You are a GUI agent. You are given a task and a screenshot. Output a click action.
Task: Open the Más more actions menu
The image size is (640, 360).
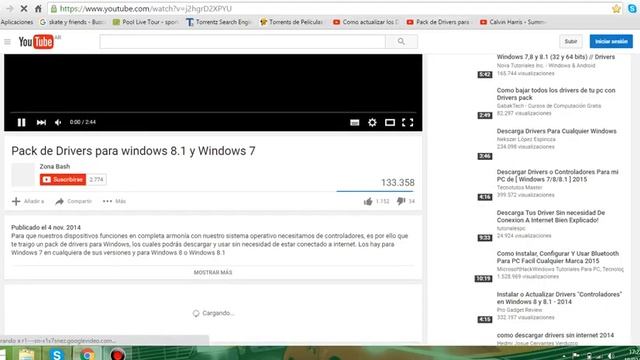tap(114, 201)
